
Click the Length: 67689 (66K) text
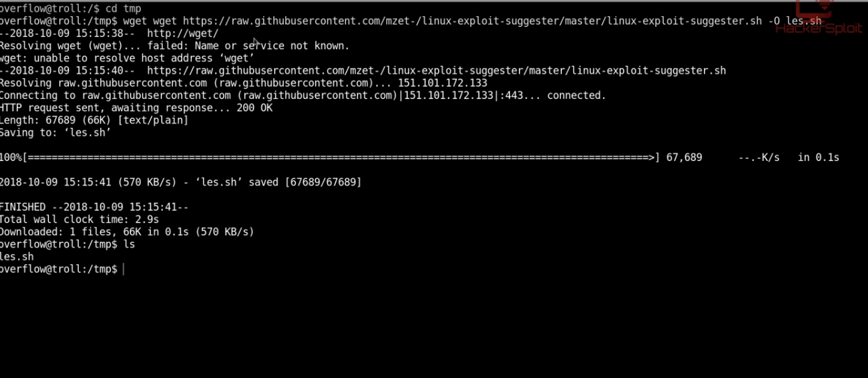[56, 120]
